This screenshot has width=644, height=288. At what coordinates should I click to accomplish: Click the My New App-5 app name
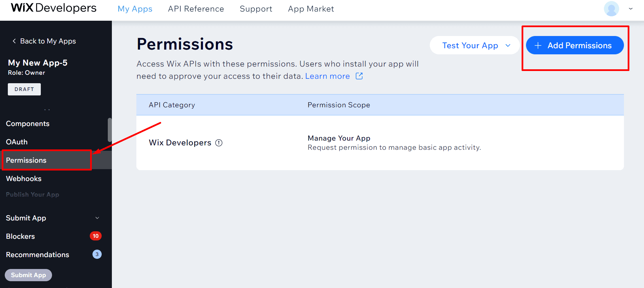point(38,63)
